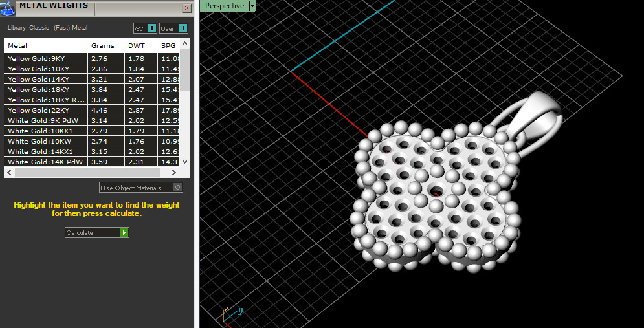Click the vertical scrollbar thumb
This screenshot has height=328, width=644.
click(x=185, y=69)
